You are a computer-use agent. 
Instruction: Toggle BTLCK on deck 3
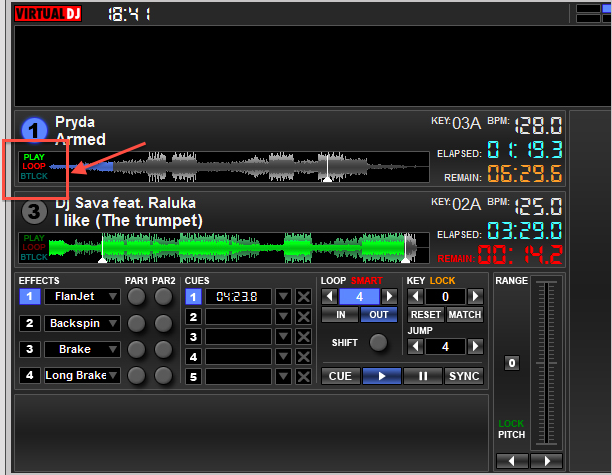[x=34, y=257]
